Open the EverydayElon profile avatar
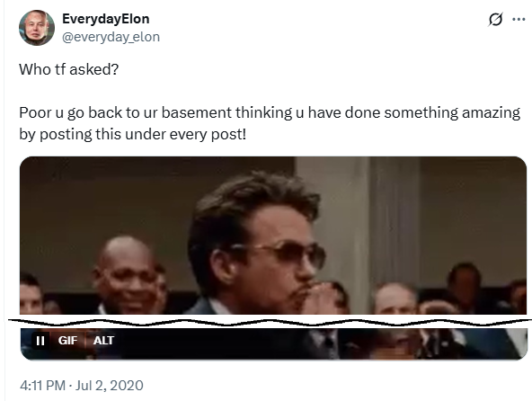532x401 pixels. 37,28
